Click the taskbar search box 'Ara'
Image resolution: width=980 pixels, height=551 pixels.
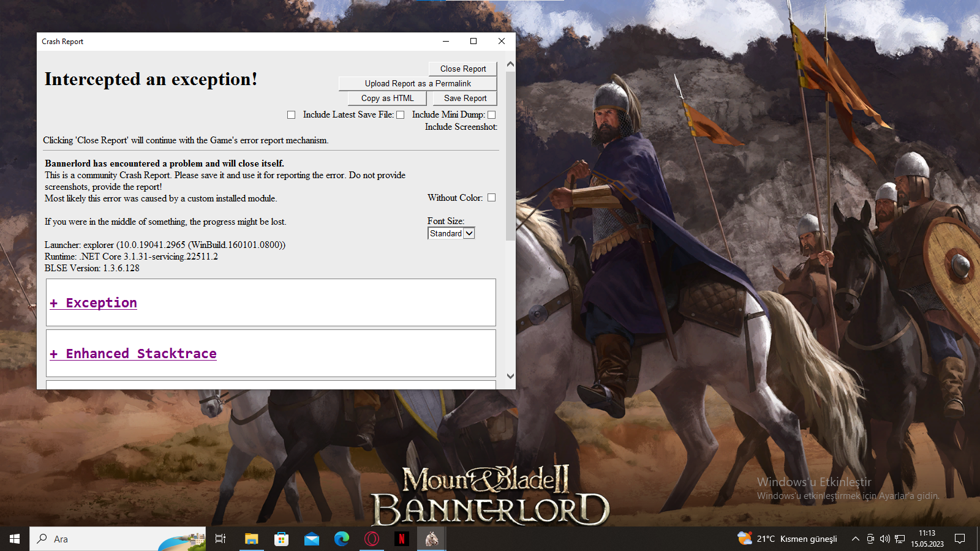[118, 539]
